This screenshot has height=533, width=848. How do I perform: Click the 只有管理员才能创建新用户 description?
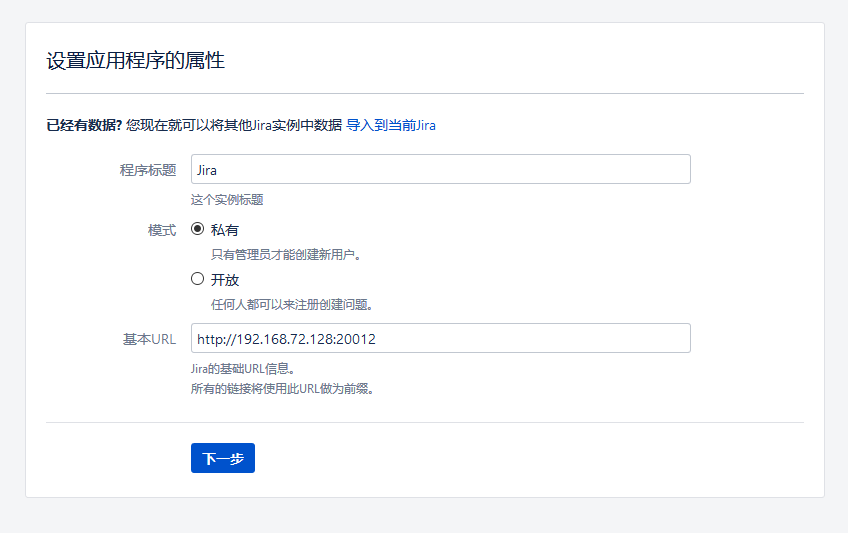[x=286, y=254]
